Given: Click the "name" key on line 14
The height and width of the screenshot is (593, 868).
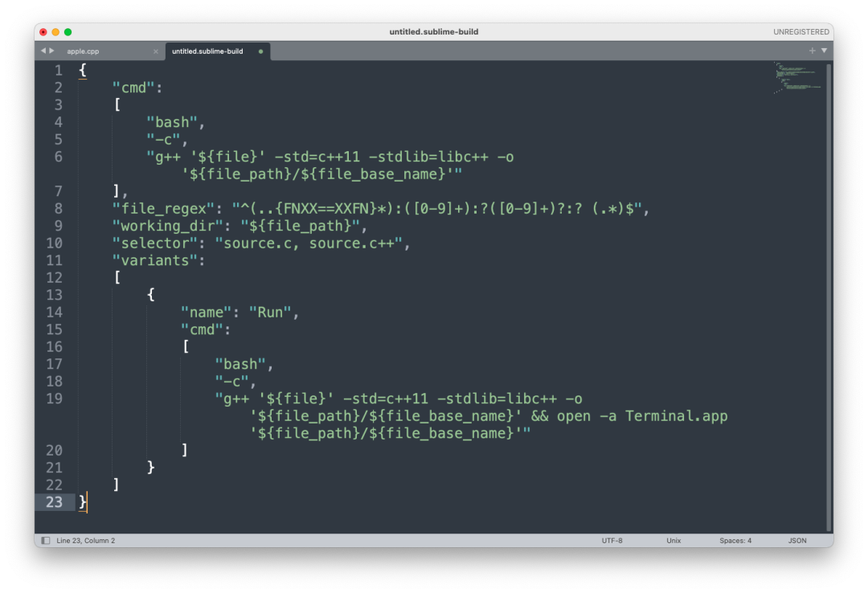Looking at the screenshot, I should (206, 313).
